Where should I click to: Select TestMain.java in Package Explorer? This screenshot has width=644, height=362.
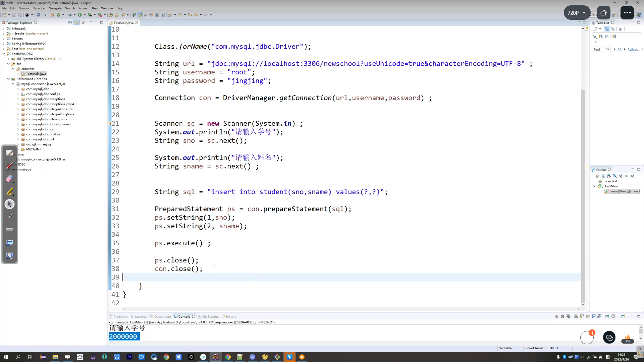[33, 74]
